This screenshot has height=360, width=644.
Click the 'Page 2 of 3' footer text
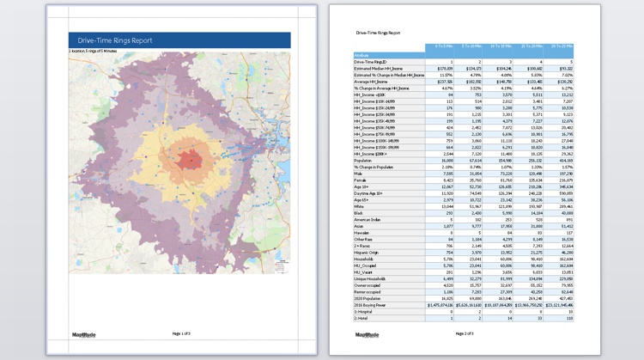click(465, 333)
